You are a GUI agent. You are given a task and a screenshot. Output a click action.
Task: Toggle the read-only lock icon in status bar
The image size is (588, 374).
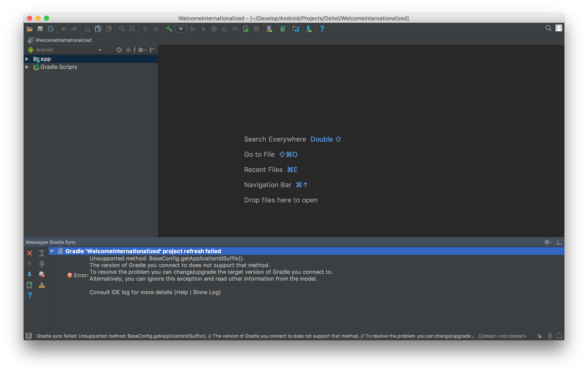click(x=539, y=336)
